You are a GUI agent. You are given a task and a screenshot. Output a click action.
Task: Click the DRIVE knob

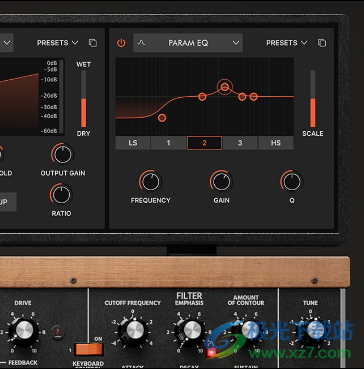[x=24, y=330]
